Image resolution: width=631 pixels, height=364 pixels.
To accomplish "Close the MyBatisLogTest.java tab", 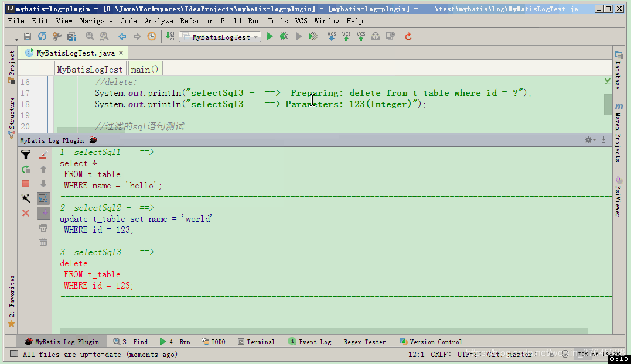I will tap(121, 53).
